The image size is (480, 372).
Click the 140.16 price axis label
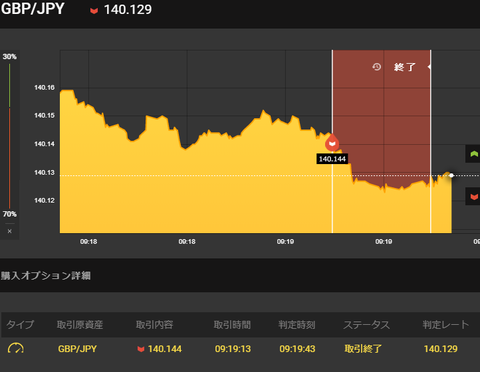pos(44,88)
